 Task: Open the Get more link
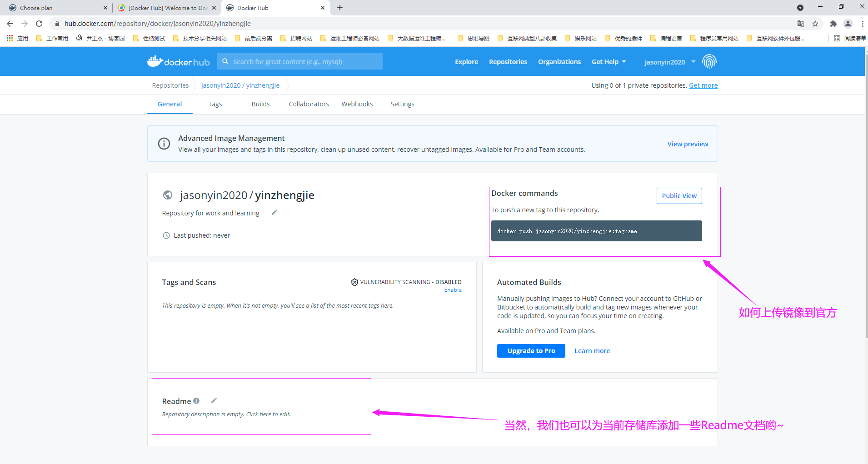[x=703, y=85]
